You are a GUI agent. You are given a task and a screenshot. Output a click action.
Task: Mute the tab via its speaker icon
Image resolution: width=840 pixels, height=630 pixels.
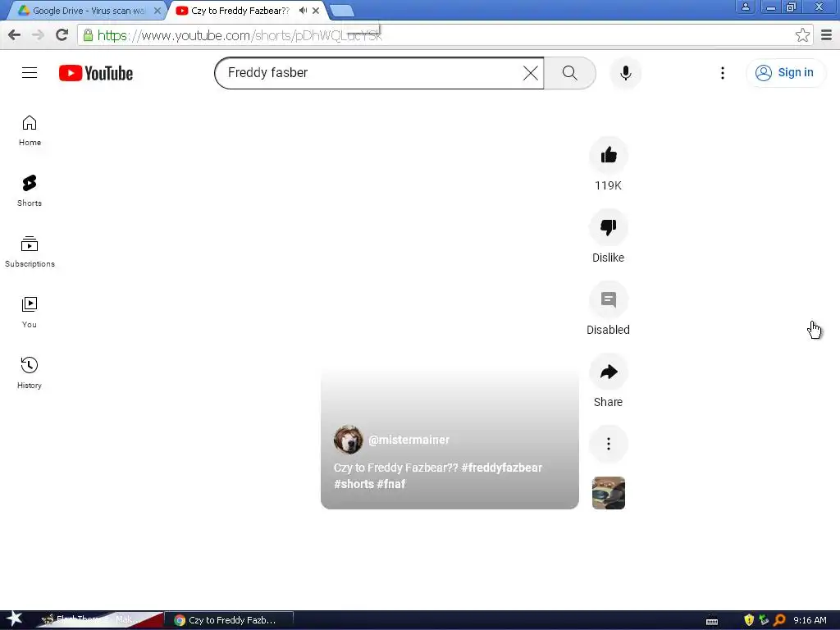point(303,11)
